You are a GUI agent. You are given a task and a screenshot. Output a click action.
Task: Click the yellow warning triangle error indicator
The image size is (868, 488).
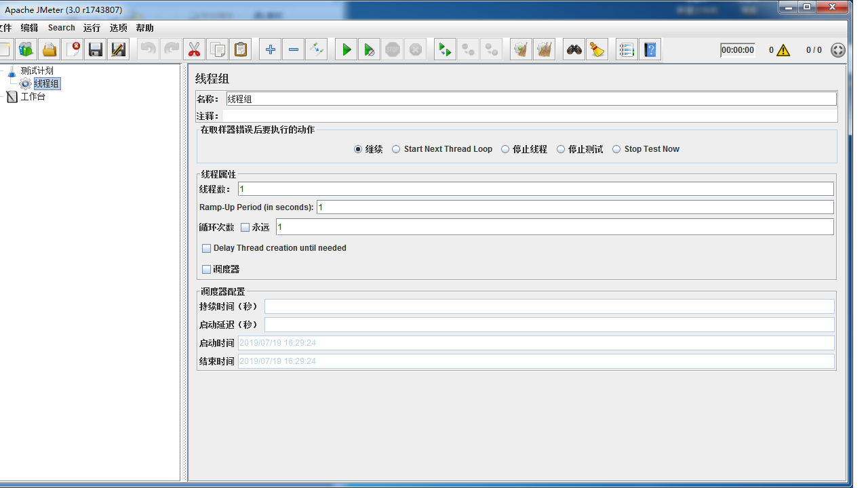(x=783, y=50)
